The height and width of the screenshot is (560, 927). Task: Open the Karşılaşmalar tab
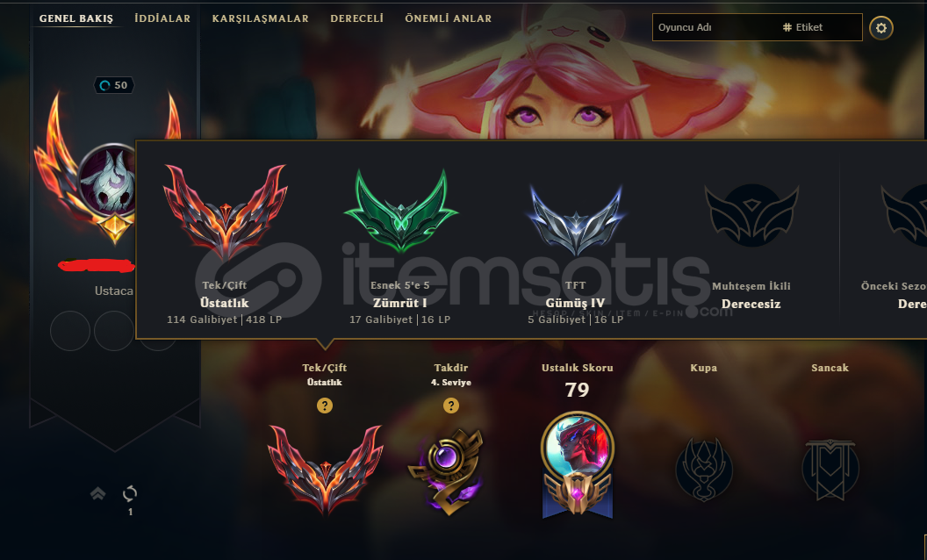[x=260, y=18]
